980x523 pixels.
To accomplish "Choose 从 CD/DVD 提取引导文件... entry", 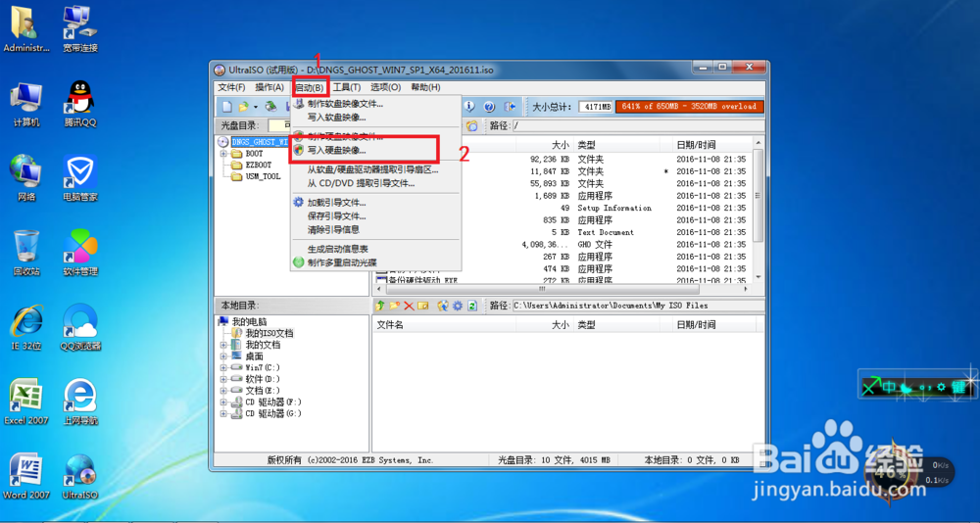I will tap(375, 183).
